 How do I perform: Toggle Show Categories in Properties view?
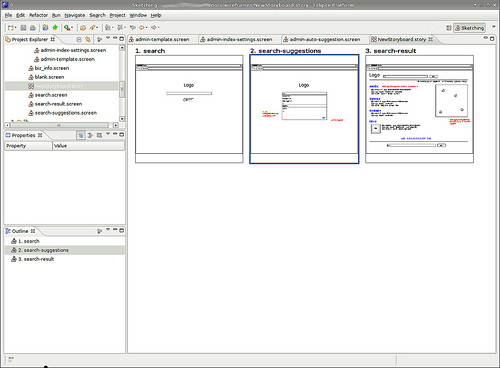click(x=81, y=135)
